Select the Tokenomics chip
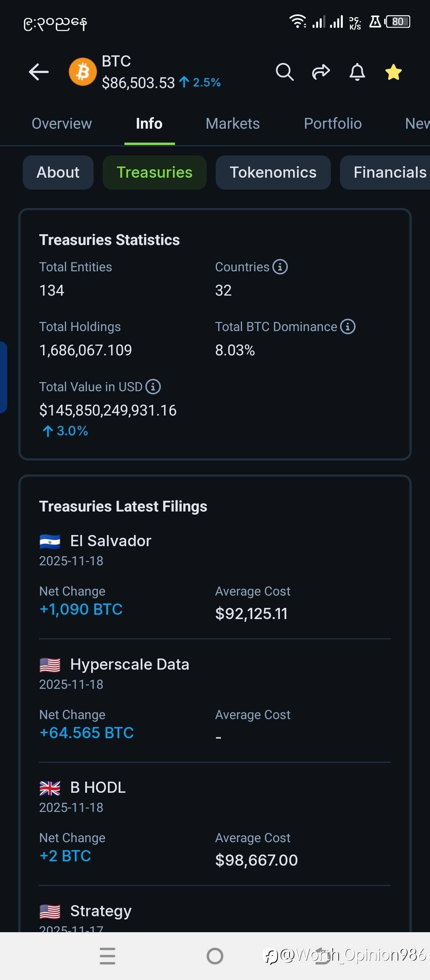 [273, 172]
